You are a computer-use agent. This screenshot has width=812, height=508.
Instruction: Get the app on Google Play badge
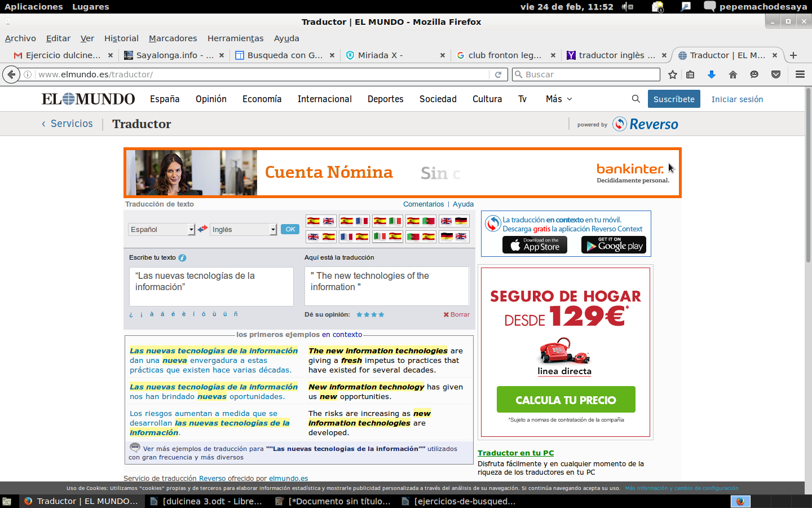(614, 245)
